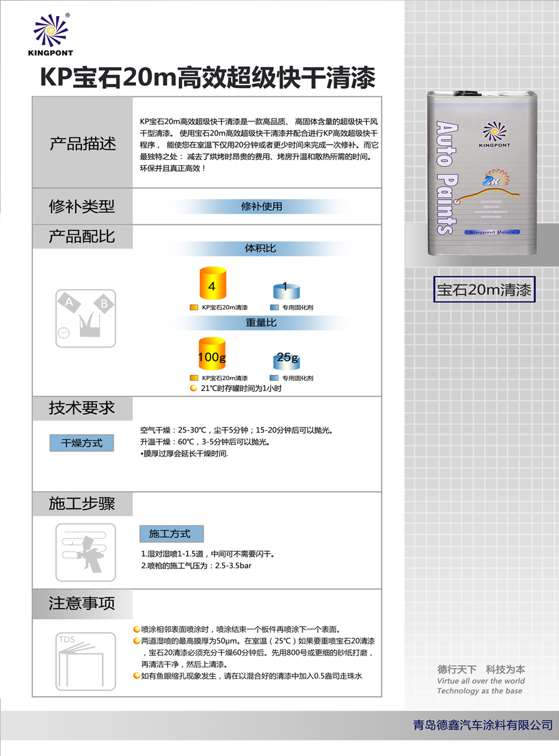Click the orange cylinder labeled 4

coord(212,284)
